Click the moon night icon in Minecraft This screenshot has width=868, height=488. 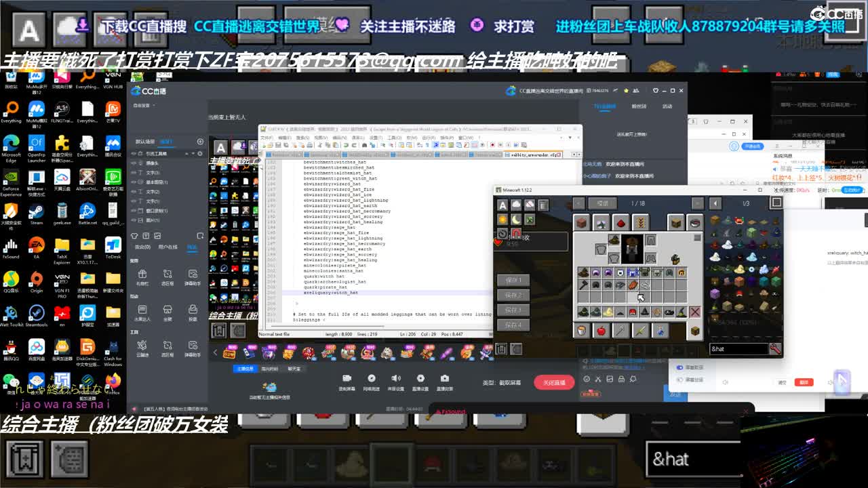click(516, 220)
